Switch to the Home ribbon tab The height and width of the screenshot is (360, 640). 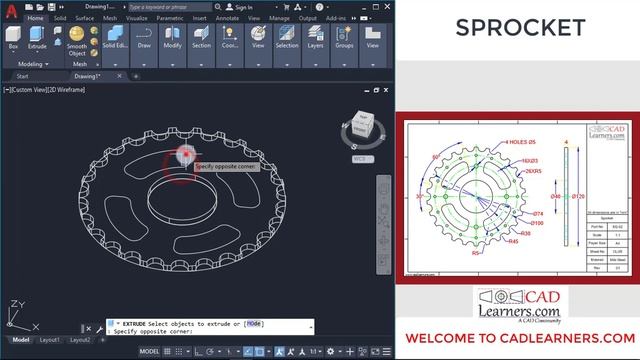click(35, 18)
